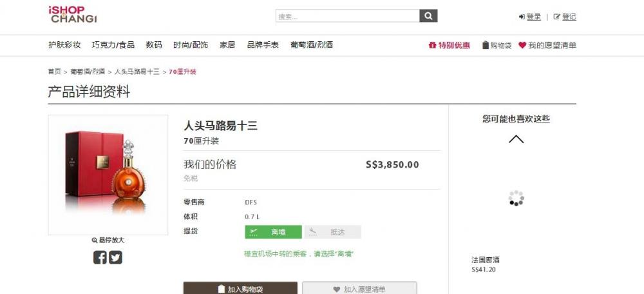Click the 70厘升装 breadcrumb text

click(x=182, y=72)
